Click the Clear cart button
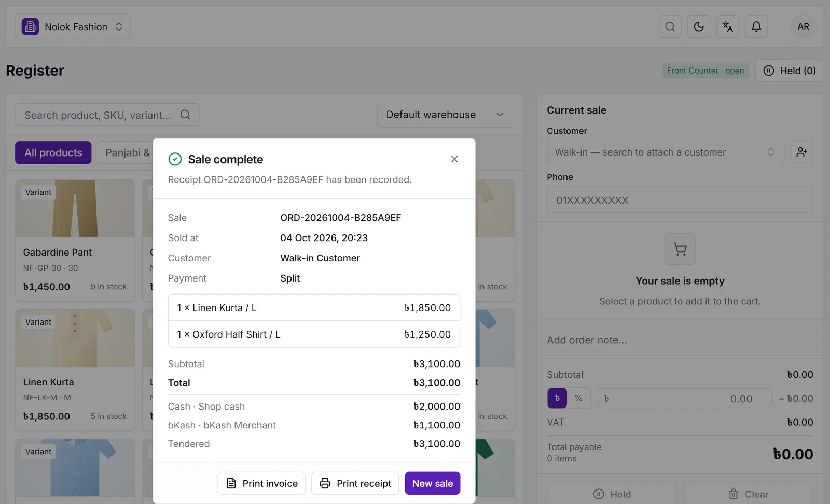Image resolution: width=830 pixels, height=504 pixels. point(748,494)
